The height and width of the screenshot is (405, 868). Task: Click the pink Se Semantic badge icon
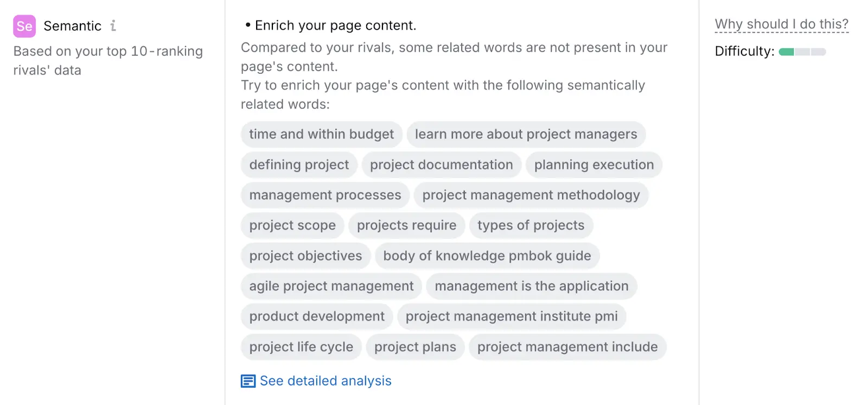24,26
